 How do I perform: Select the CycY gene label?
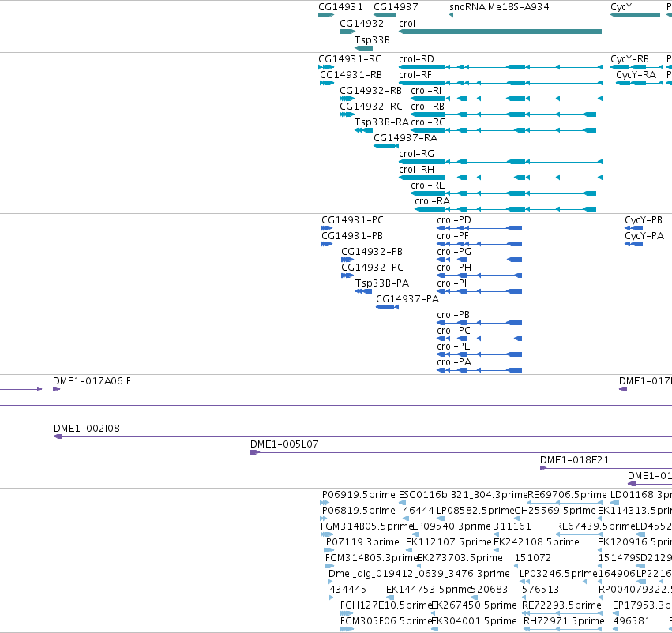coord(621,7)
